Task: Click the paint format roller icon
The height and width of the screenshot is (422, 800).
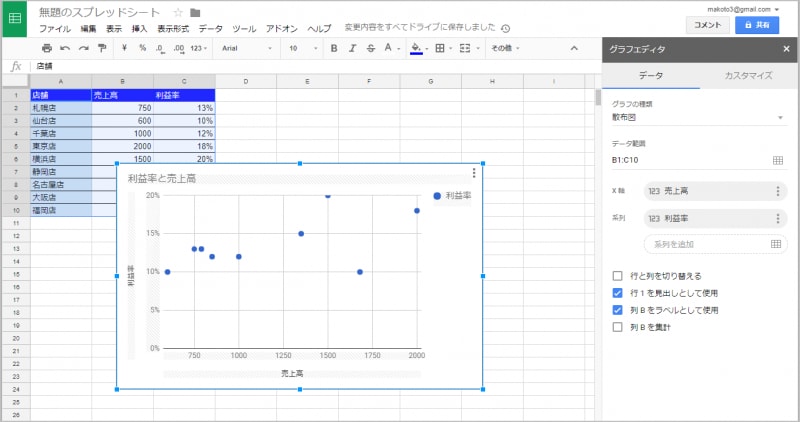Action: tap(102, 48)
